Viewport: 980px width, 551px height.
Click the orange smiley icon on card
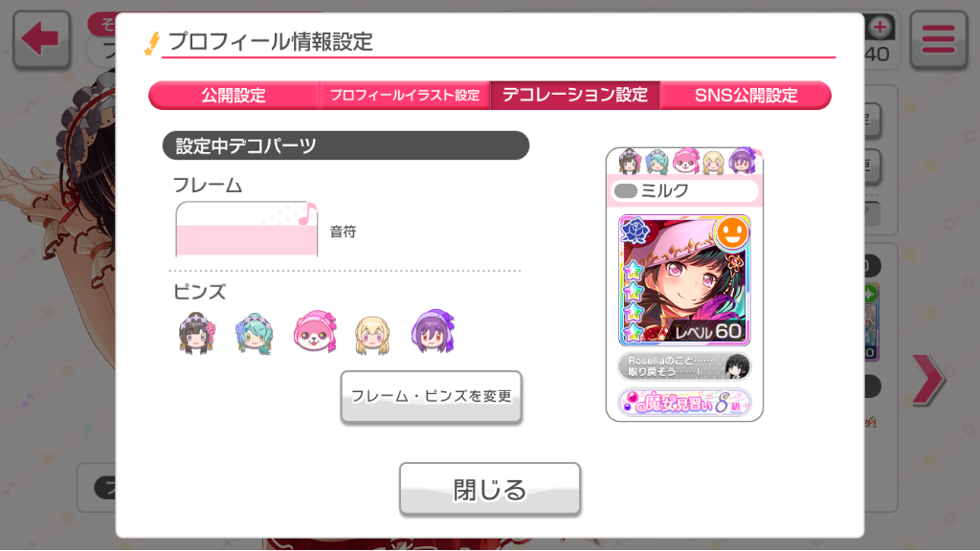tap(732, 233)
